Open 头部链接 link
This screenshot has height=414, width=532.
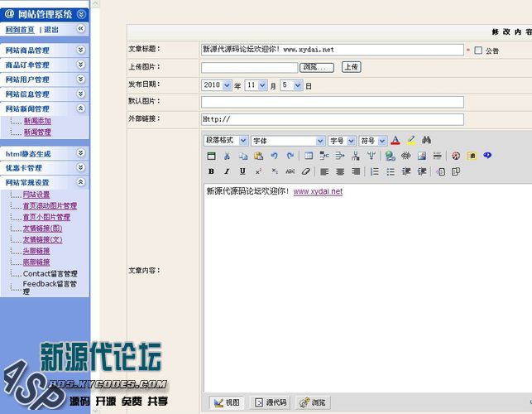click(36, 251)
